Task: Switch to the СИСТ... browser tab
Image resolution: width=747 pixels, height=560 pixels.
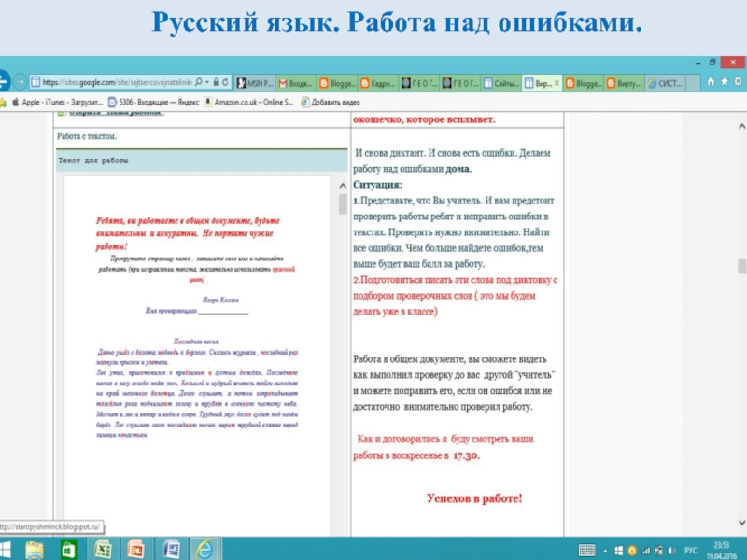Action: tap(666, 82)
